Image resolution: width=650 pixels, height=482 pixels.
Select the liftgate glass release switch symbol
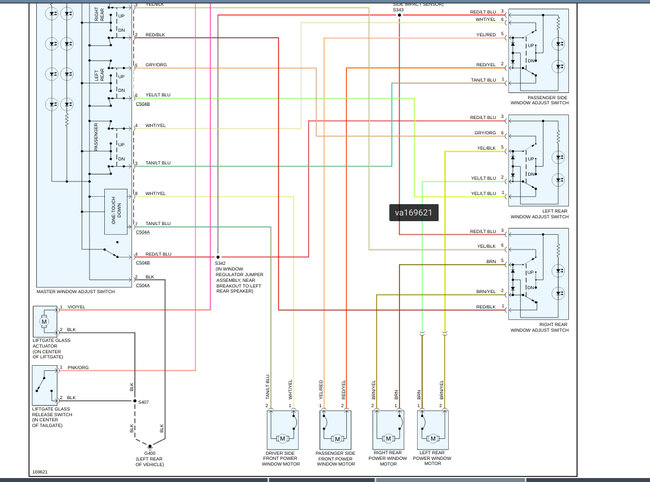pos(45,385)
